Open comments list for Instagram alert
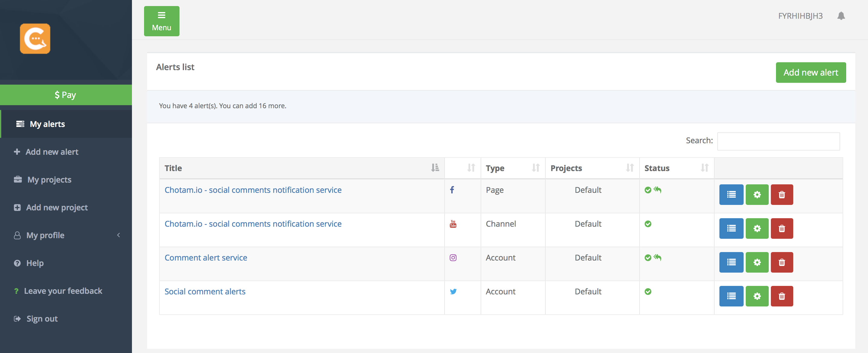868x353 pixels. 731,262
